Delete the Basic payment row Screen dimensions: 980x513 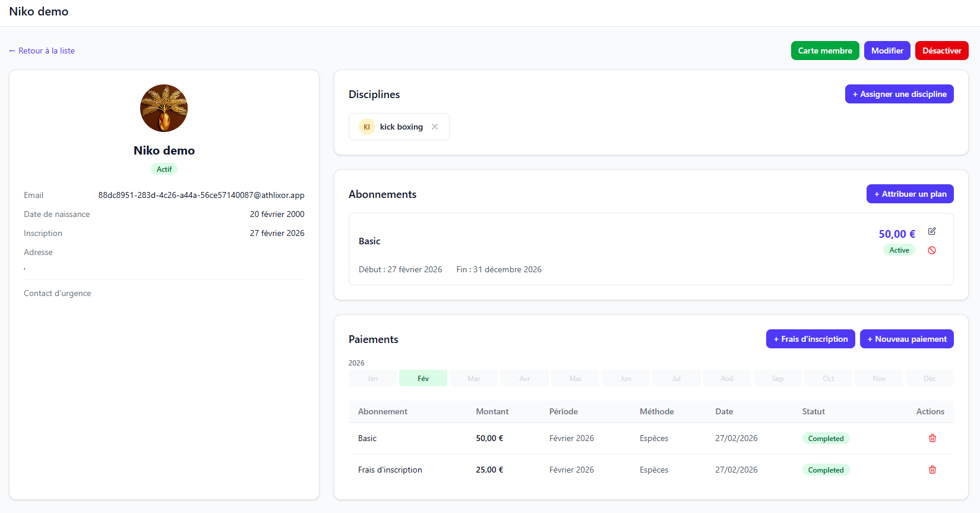click(x=932, y=438)
